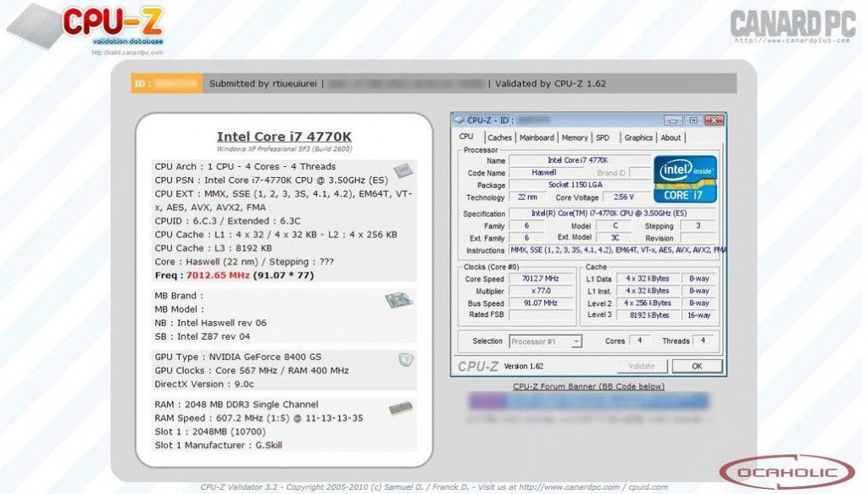The width and height of the screenshot is (868, 494).
Task: Click the Bus Speed value 91.07 MHz
Action: pyautogui.click(x=540, y=303)
